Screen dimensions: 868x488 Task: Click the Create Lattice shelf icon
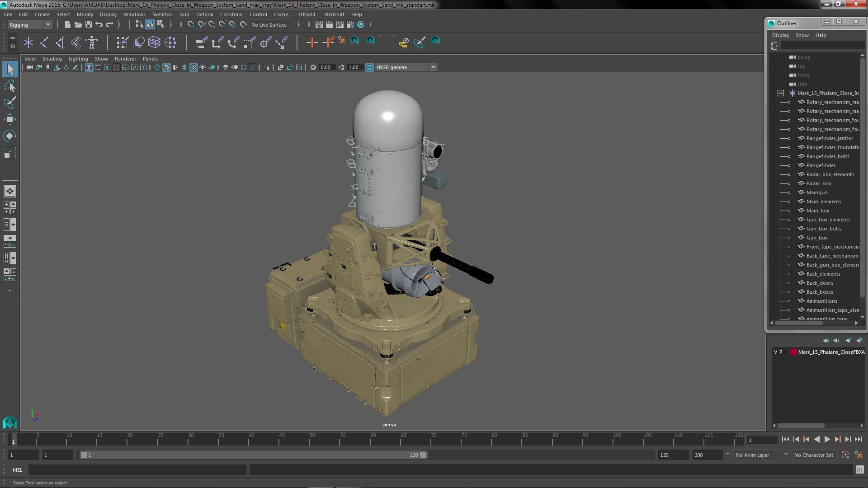[154, 42]
